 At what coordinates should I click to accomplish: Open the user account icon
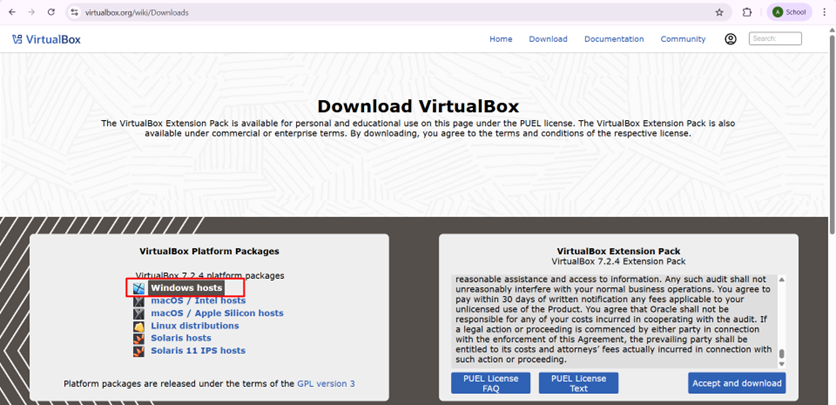(730, 39)
